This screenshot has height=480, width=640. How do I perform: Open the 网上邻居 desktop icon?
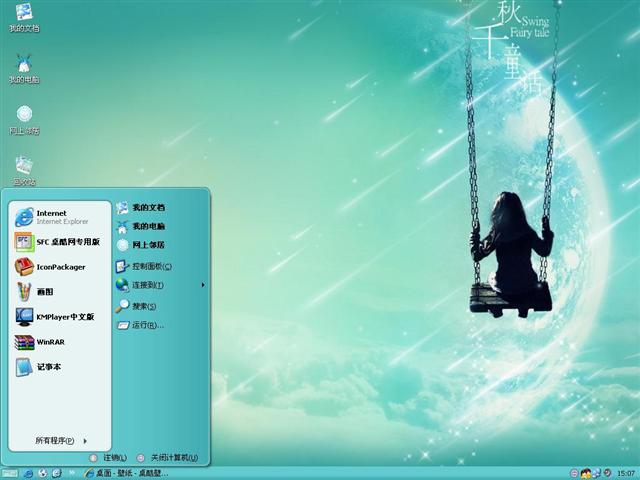[x=24, y=120]
